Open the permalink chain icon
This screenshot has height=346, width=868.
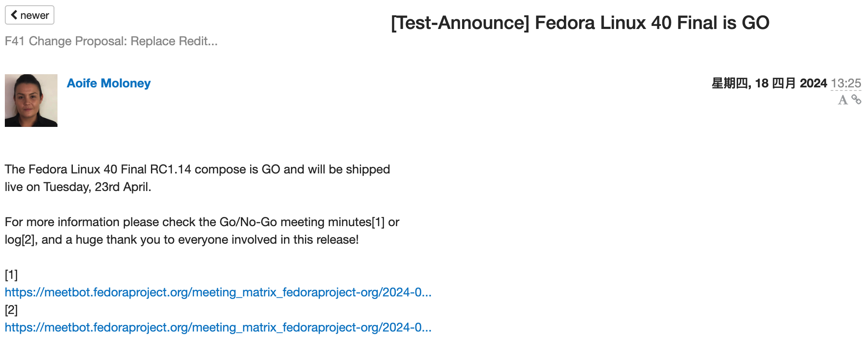[856, 100]
